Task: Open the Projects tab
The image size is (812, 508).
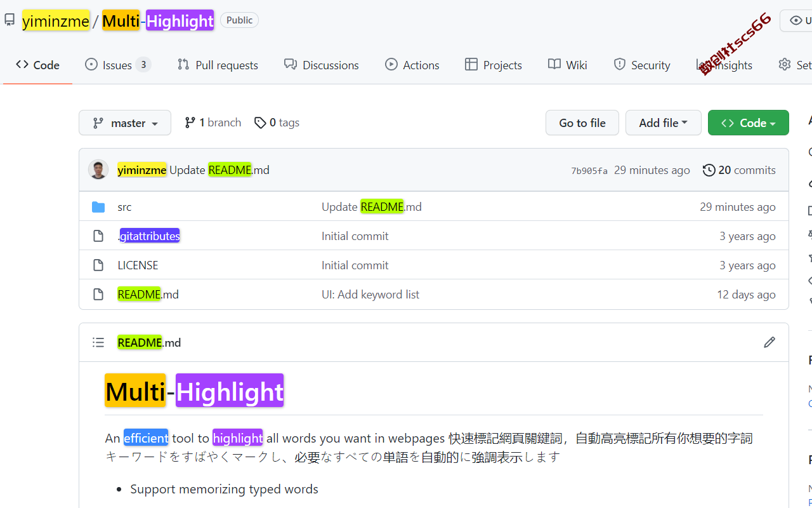Action: 493,65
